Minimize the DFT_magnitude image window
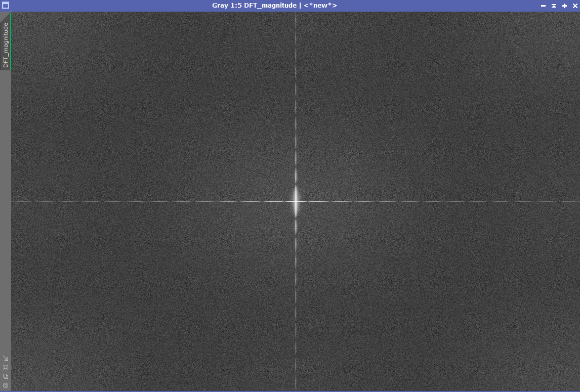This screenshot has height=392, width=580. click(x=543, y=6)
